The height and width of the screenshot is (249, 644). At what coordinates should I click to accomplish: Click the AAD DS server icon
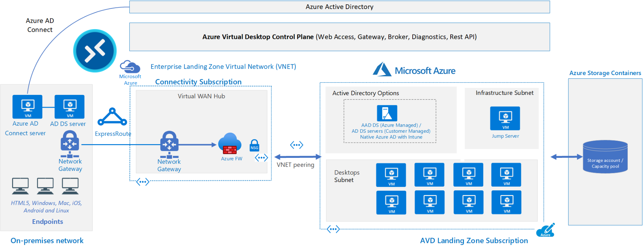tap(387, 113)
